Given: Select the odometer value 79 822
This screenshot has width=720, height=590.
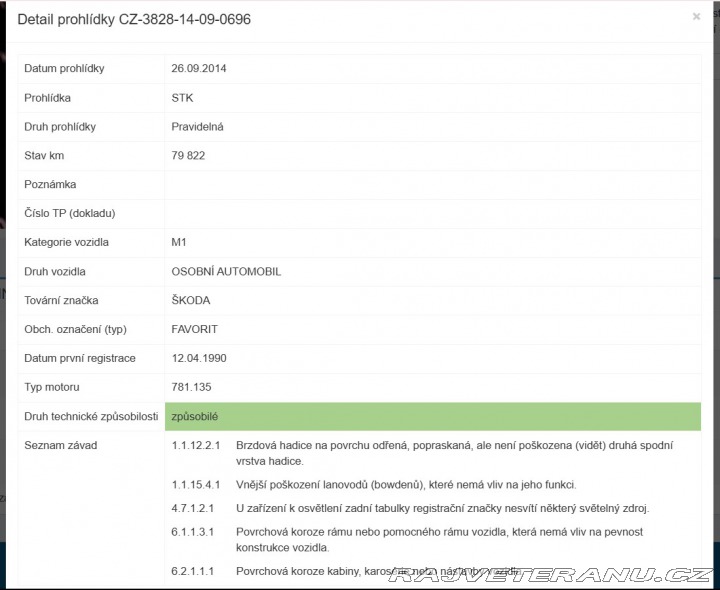Looking at the screenshot, I should (188, 156).
